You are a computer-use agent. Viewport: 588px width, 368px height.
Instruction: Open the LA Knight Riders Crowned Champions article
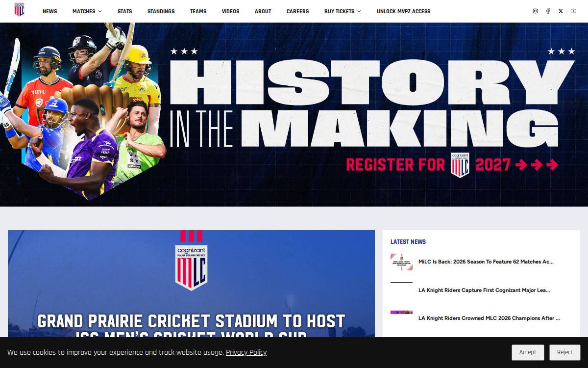(x=489, y=318)
